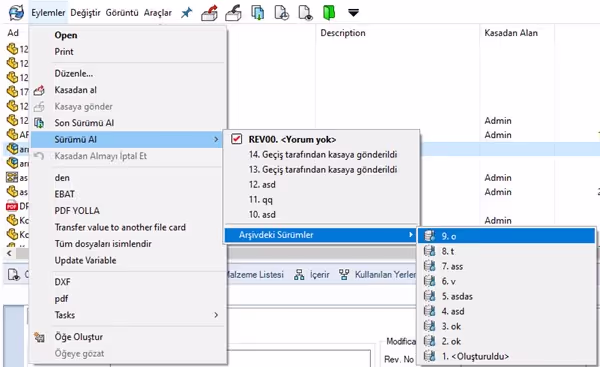Click the PDF file icon in list

pyautogui.click(x=12, y=206)
